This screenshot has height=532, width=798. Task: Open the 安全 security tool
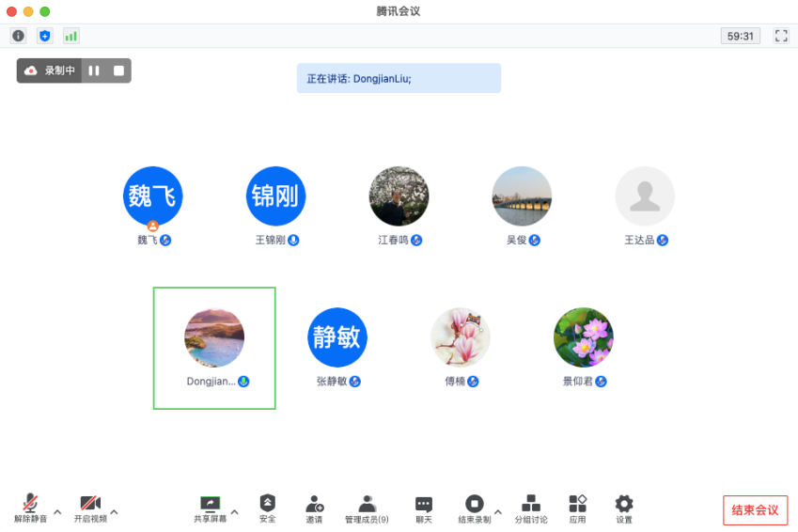tap(268, 509)
